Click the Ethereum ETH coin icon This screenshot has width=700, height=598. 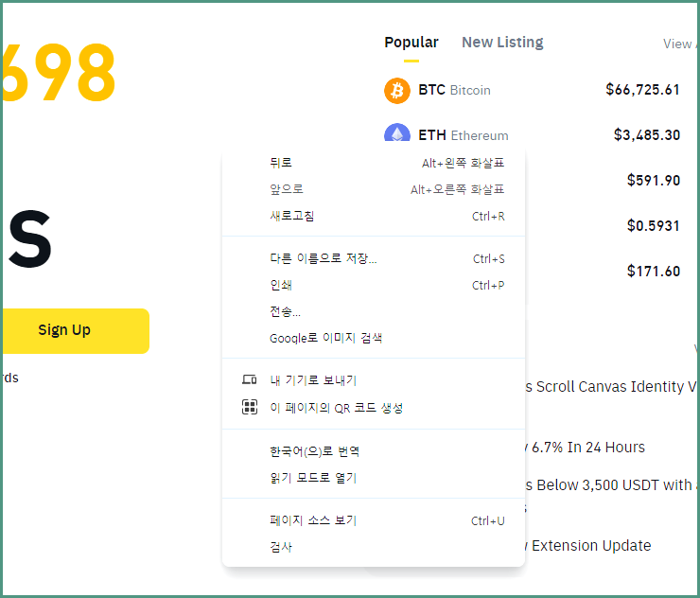click(x=397, y=133)
